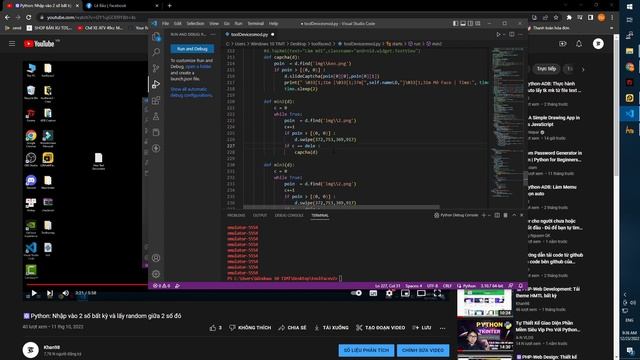Viewport: 640px width, 360px height.
Task: Click the Run and Debug button
Action: [192, 49]
